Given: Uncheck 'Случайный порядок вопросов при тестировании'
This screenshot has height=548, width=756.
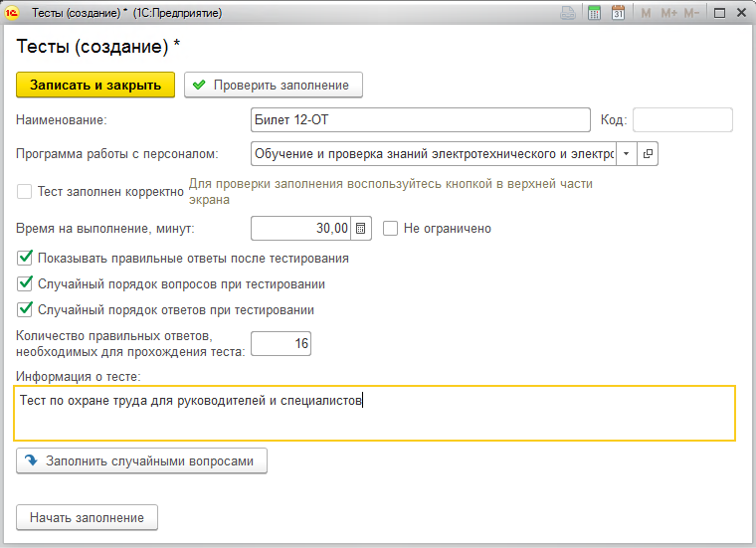Looking at the screenshot, I should 26,284.
